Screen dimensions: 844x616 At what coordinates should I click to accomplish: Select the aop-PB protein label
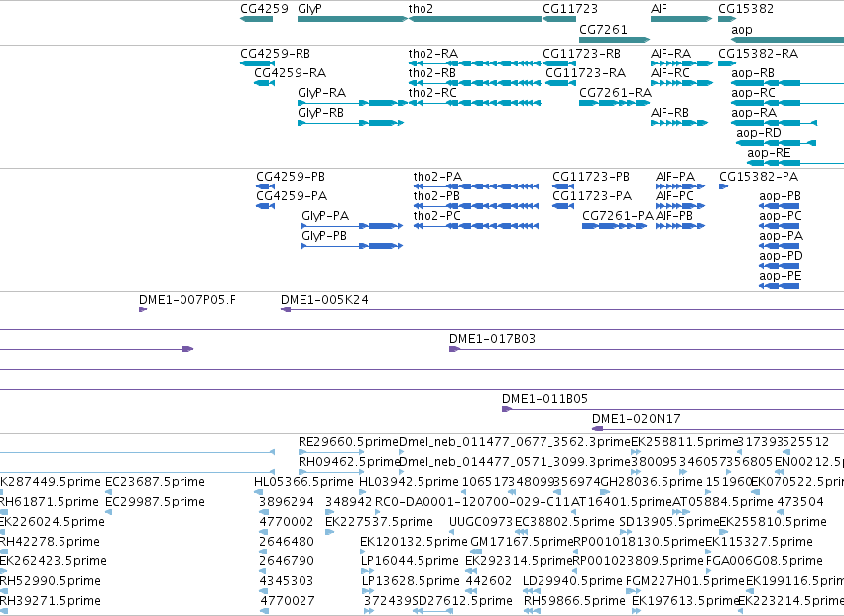[780, 196]
